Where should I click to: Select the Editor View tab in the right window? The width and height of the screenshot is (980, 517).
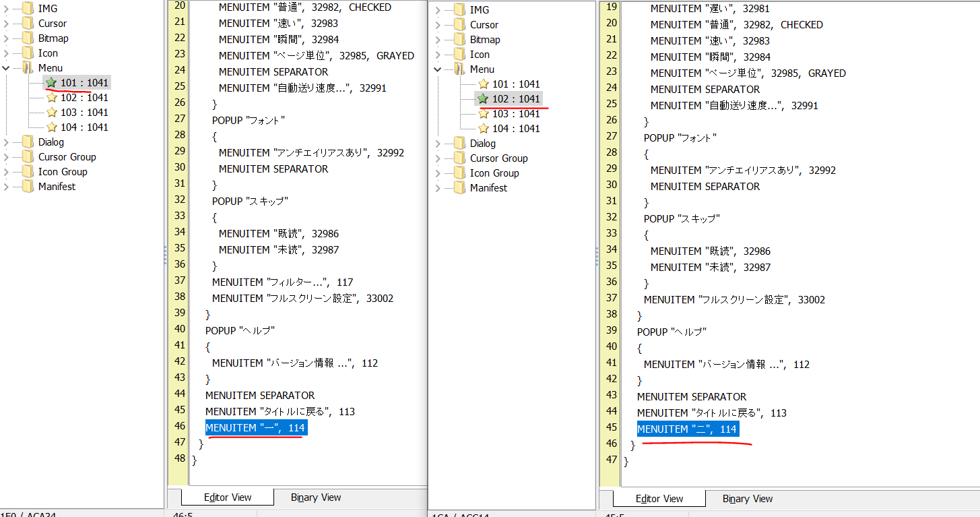point(659,499)
